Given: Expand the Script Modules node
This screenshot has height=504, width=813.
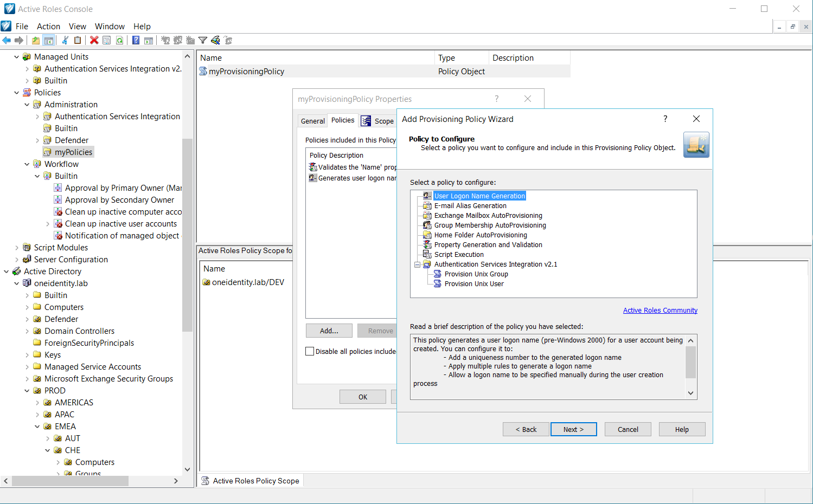Looking at the screenshot, I should 16,247.
